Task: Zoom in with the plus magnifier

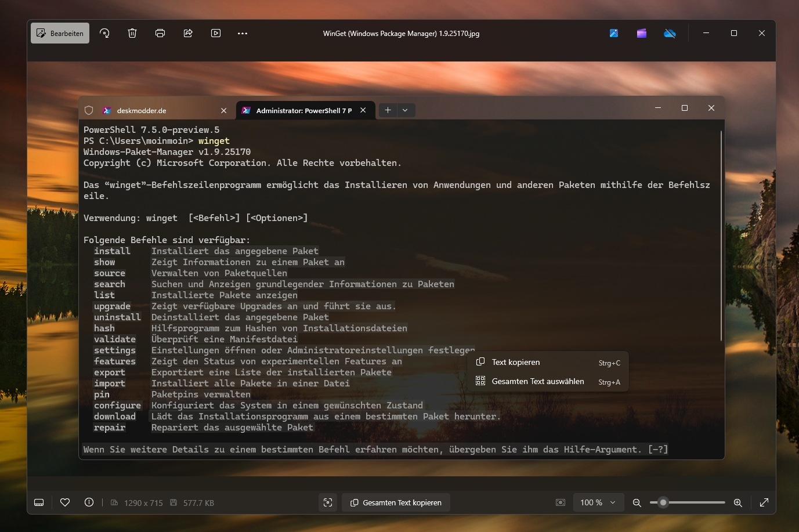Action: [x=738, y=502]
